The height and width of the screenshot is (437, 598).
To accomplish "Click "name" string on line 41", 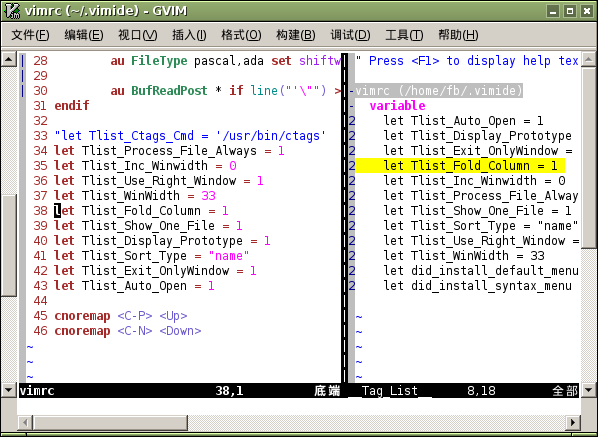I will pyautogui.click(x=229, y=255).
